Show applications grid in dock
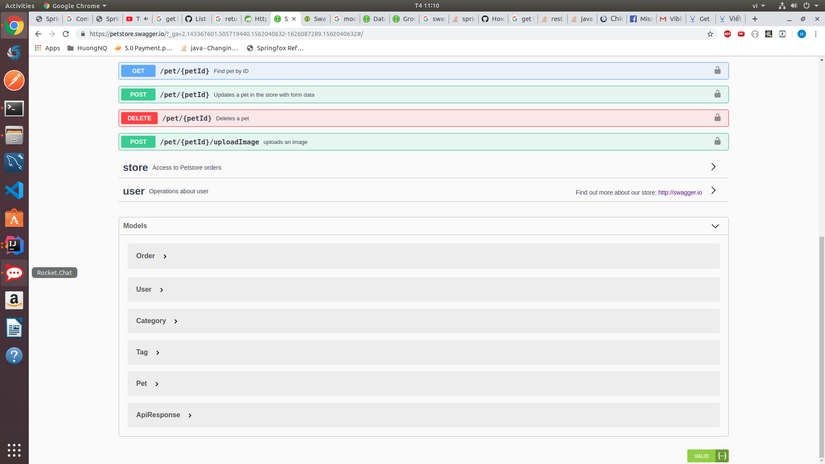 (14, 450)
